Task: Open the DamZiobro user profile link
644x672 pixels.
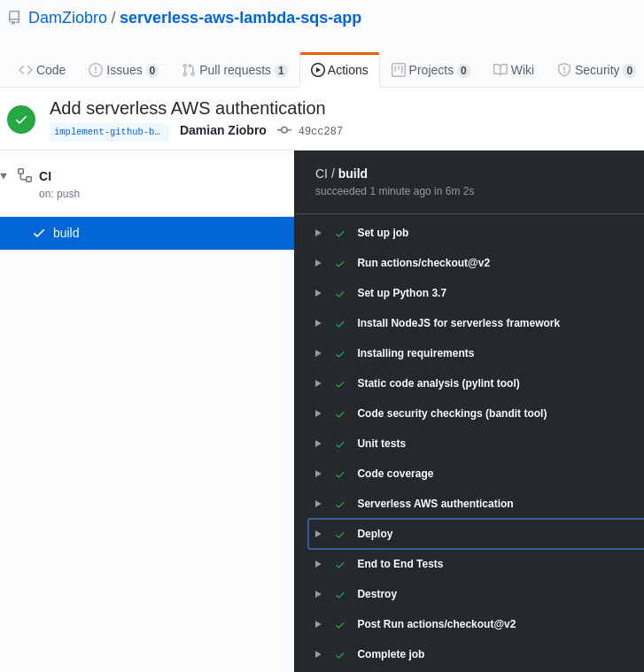Action: (67, 18)
